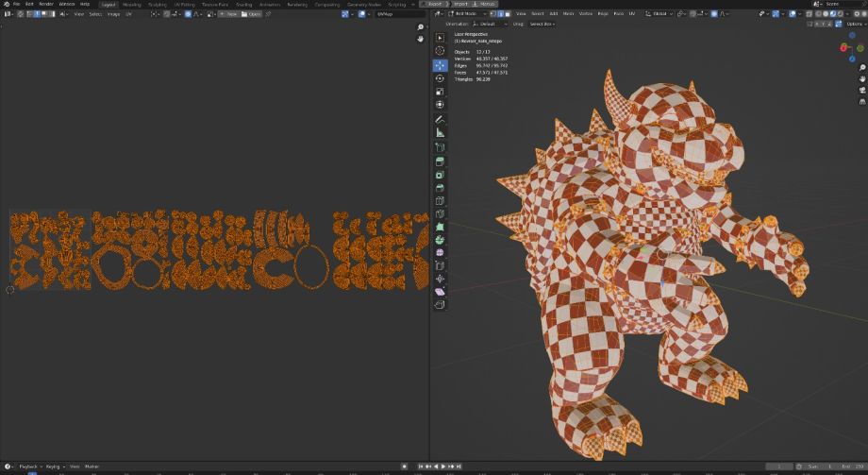Open the Global transform orientation dropdown
The width and height of the screenshot is (868, 475).
click(659, 14)
